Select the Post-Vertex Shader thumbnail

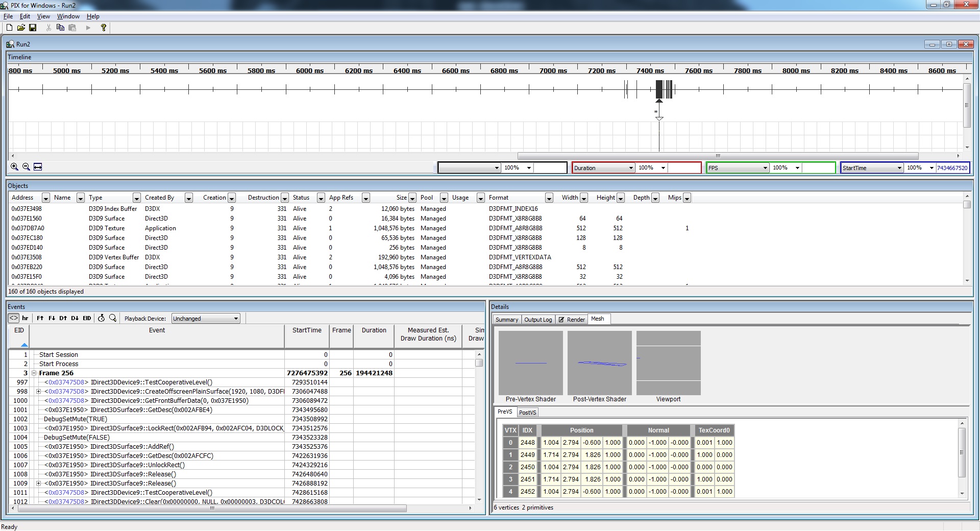click(599, 363)
